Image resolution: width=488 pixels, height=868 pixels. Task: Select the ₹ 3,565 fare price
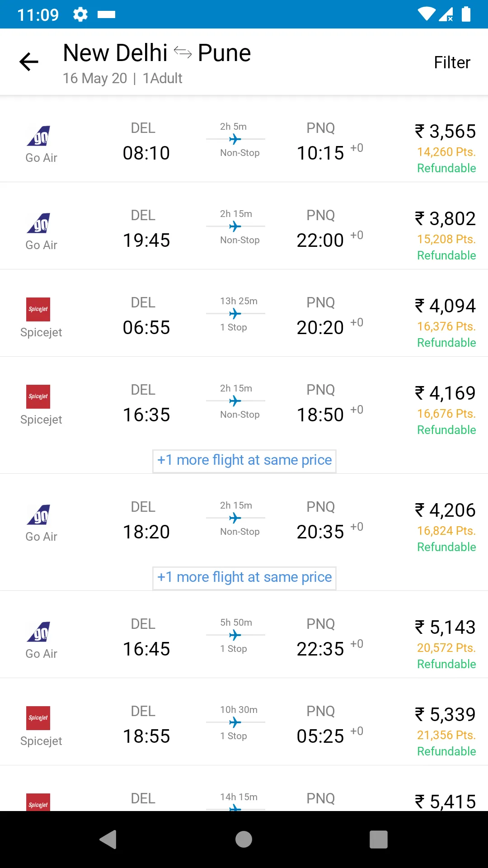pos(446,132)
